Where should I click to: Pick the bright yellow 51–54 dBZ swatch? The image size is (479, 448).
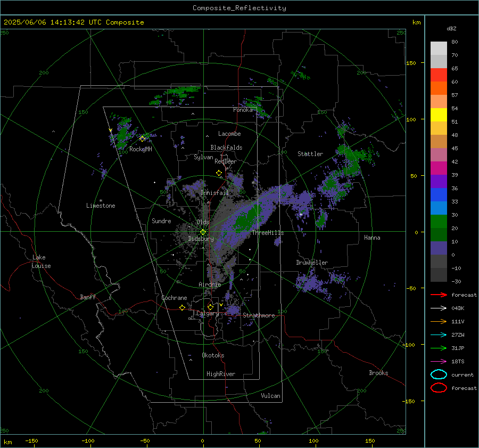439,115
